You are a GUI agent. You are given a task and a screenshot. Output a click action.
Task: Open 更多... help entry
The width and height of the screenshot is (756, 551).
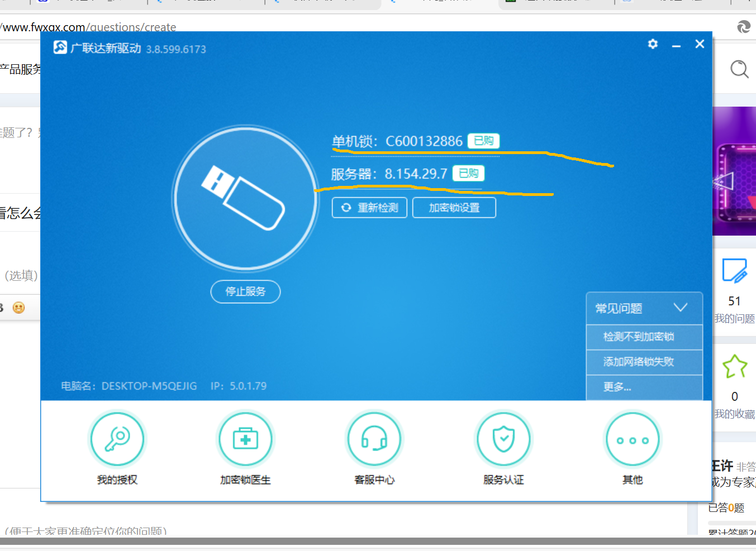point(644,387)
